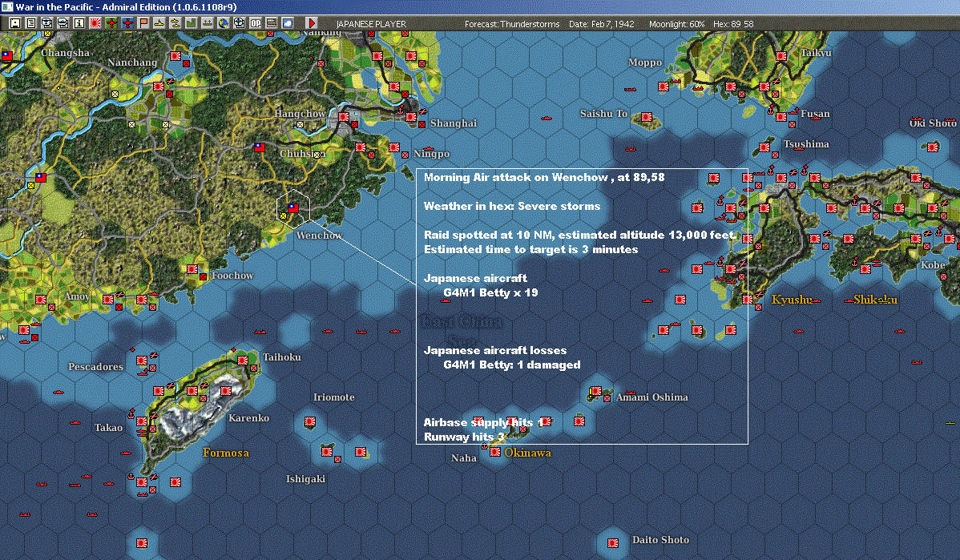
Task: Click the Chinese flag above Chuhsien
Action: (260, 147)
